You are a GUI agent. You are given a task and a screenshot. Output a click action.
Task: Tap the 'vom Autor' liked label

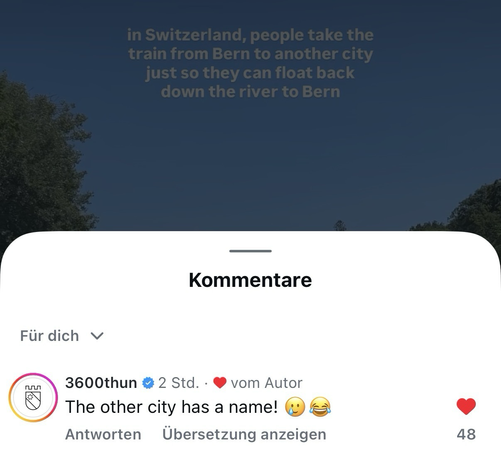[x=266, y=383]
